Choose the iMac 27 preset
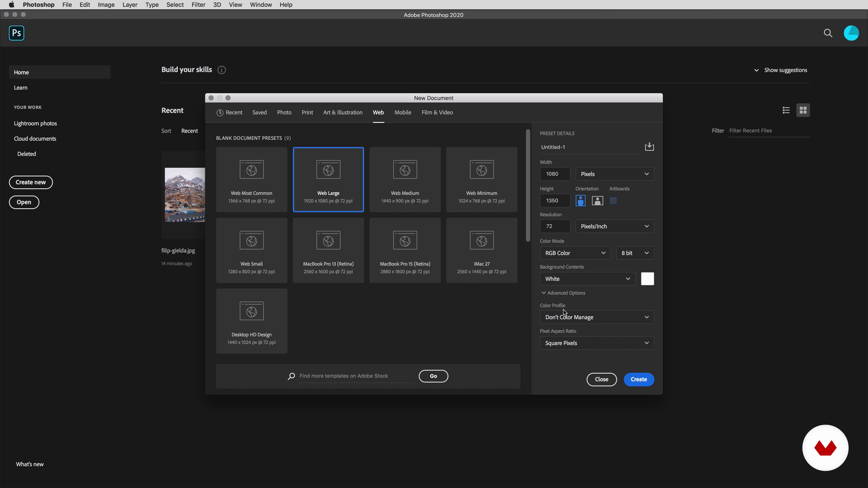 (x=481, y=250)
